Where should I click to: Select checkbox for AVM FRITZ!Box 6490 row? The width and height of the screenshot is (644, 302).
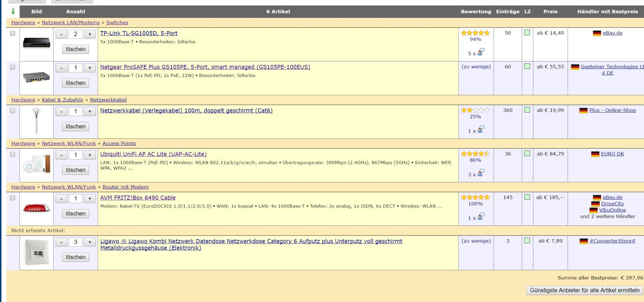pos(13,198)
